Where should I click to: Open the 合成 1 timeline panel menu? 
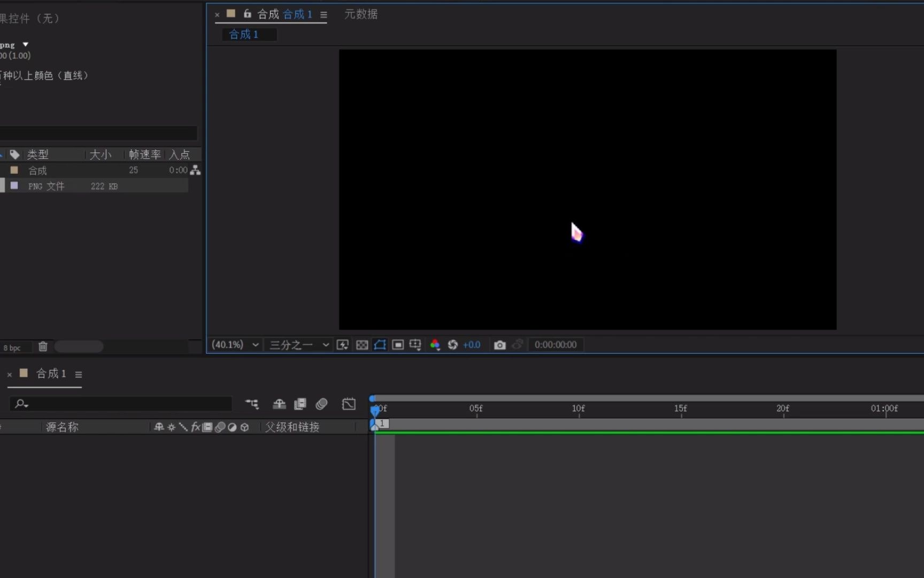pos(79,375)
